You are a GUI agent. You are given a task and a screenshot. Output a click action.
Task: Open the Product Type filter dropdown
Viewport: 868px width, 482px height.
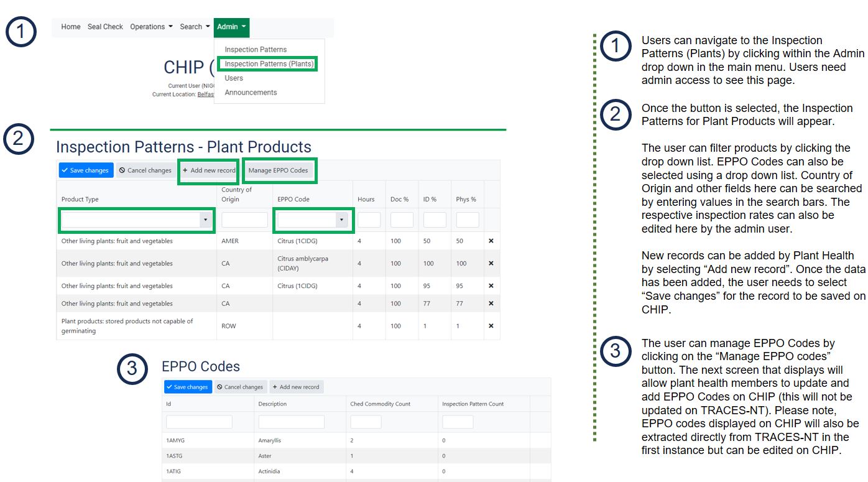(x=205, y=220)
